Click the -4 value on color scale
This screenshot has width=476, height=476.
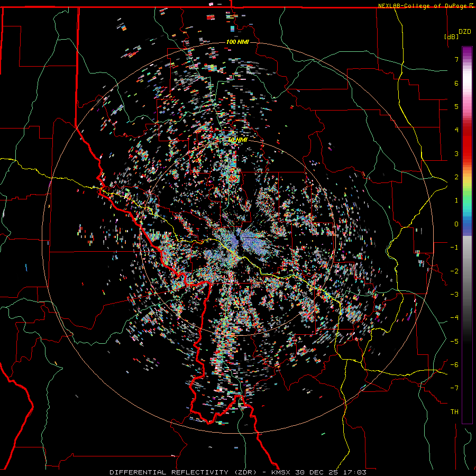pos(454,318)
